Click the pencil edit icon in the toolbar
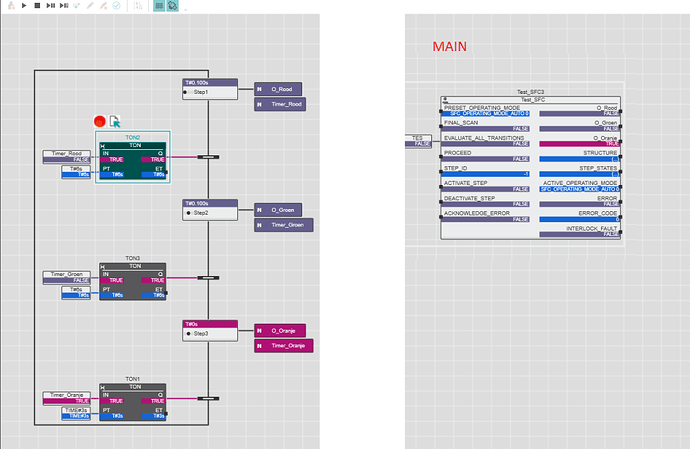Image resolution: width=690 pixels, height=449 pixels. pyautogui.click(x=90, y=6)
